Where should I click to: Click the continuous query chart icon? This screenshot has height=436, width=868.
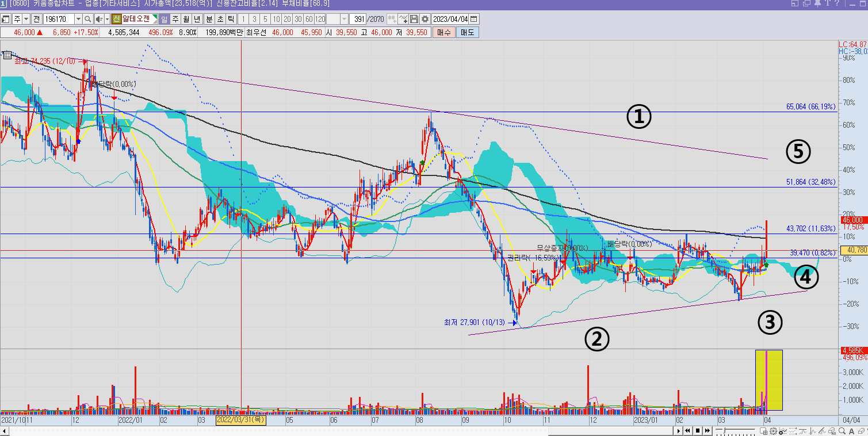pos(391,18)
